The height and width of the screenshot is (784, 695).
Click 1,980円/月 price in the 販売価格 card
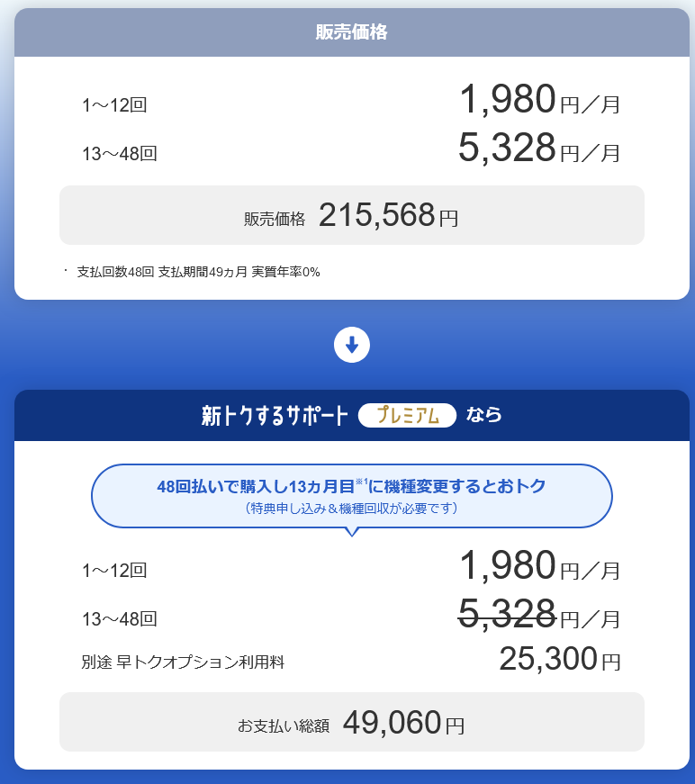(x=538, y=100)
